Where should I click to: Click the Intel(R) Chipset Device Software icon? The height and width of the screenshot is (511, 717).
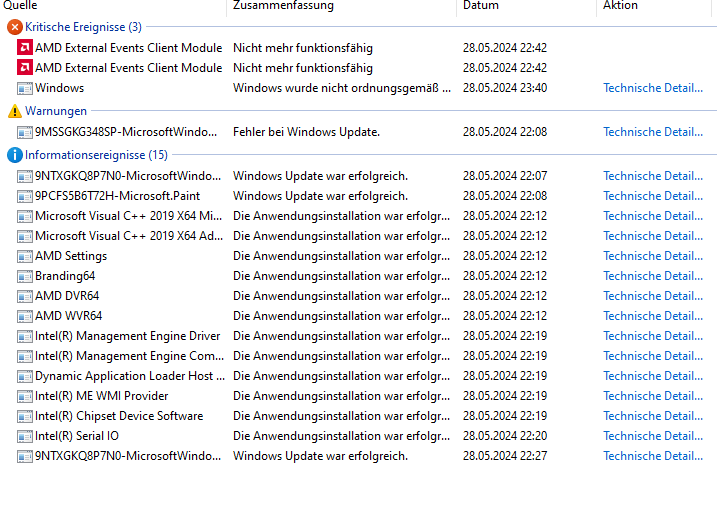[x=25, y=416]
